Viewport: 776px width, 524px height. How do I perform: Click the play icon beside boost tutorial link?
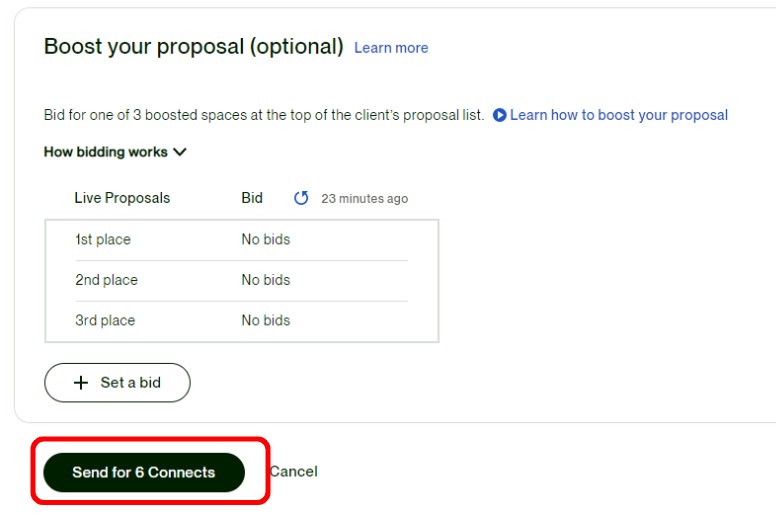[x=499, y=115]
